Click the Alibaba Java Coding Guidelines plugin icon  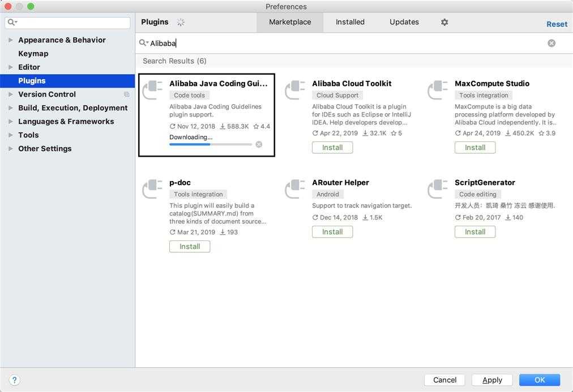coord(152,90)
